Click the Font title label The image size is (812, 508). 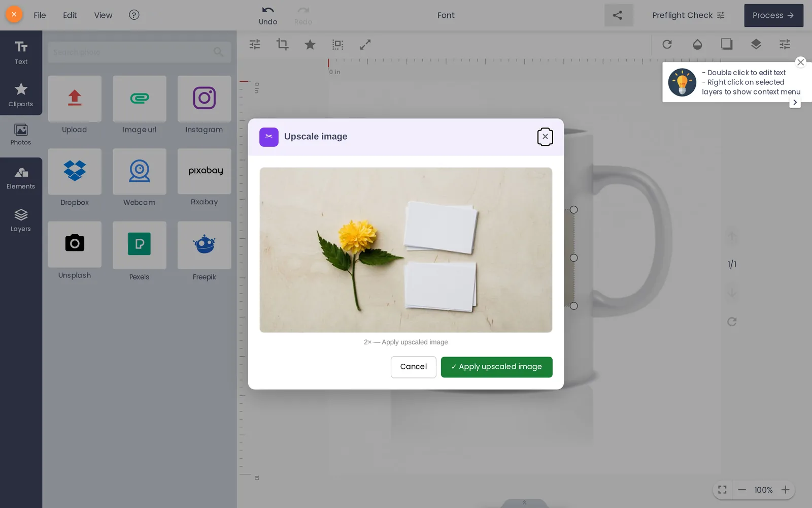[446, 15]
